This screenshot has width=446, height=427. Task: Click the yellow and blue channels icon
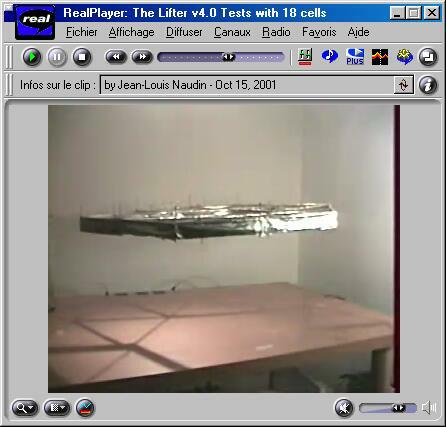(x=405, y=57)
